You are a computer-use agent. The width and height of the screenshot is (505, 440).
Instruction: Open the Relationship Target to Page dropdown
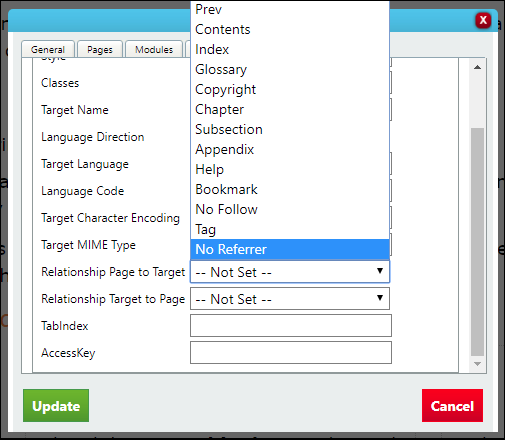coord(290,299)
